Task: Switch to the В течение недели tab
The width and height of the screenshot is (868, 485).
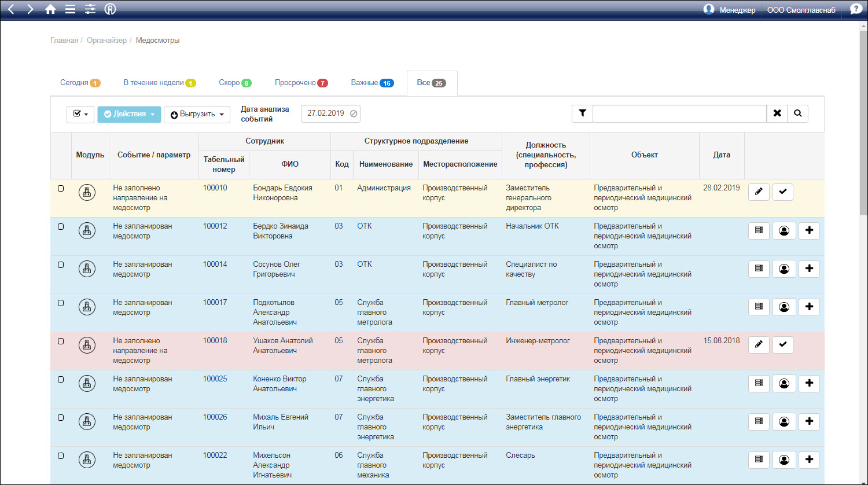Action: click(x=160, y=83)
